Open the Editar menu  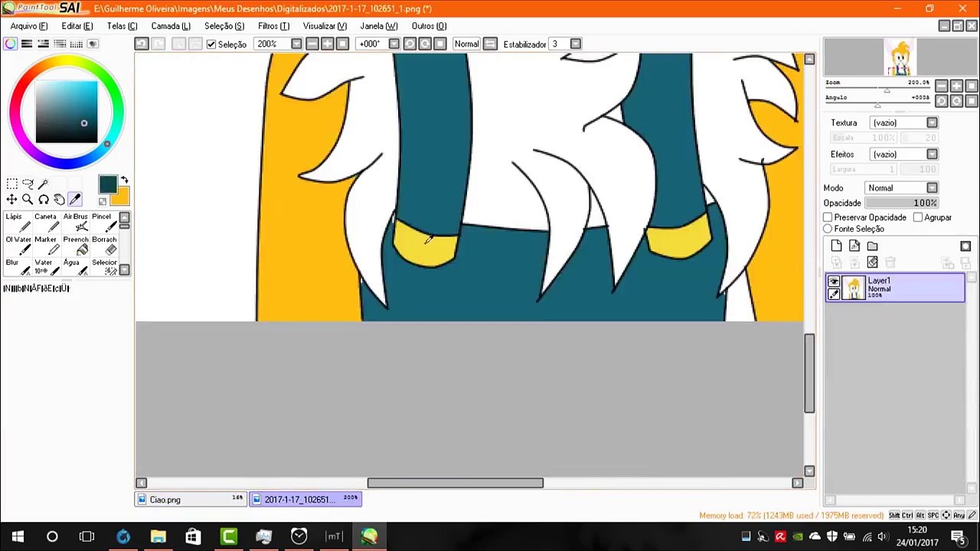pos(77,26)
